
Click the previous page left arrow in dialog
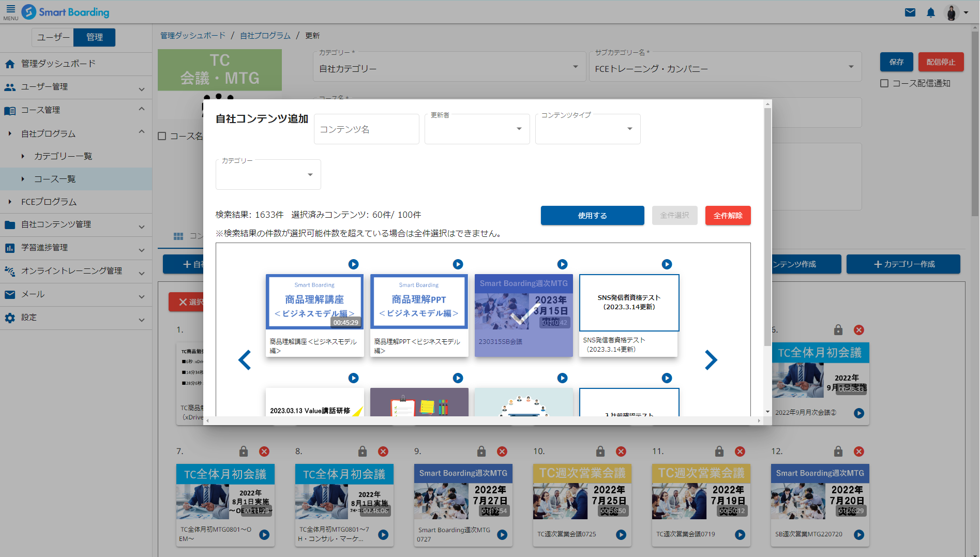point(245,360)
